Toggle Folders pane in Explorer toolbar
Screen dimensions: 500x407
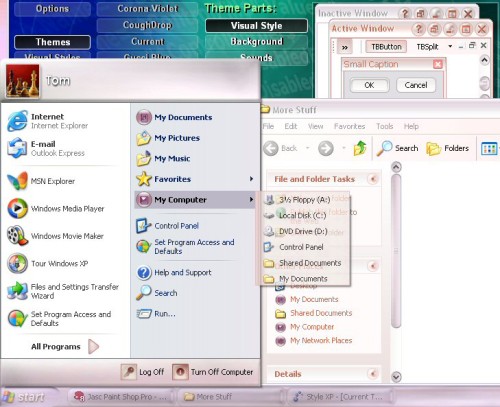pyautogui.click(x=448, y=148)
